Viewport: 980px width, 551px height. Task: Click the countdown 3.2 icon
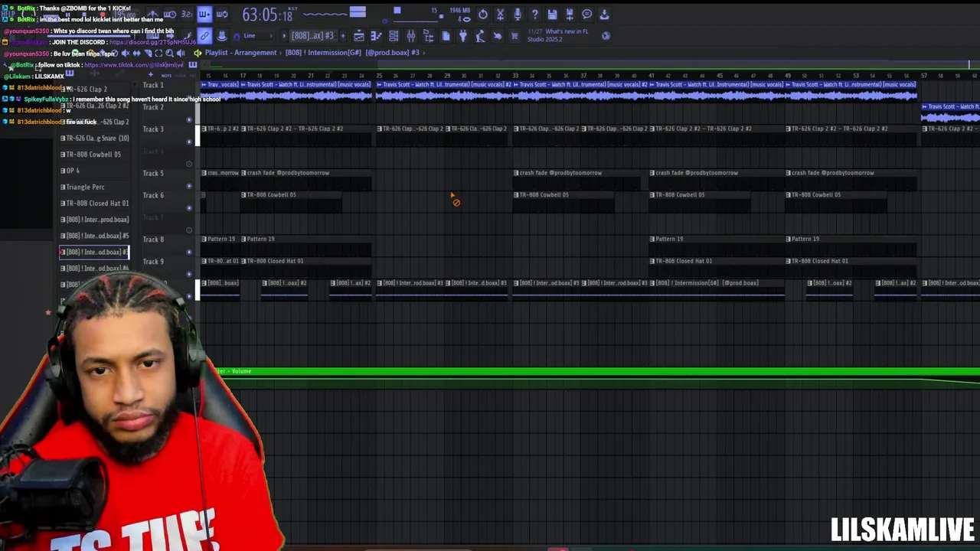(187, 15)
